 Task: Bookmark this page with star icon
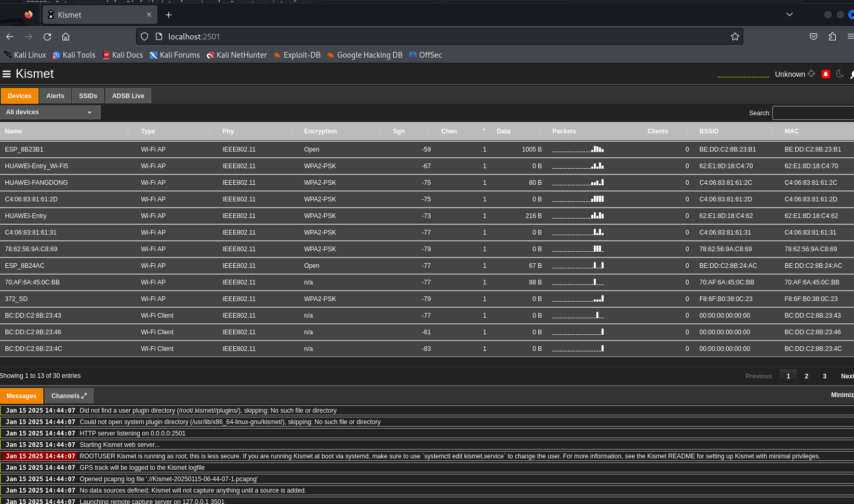(735, 36)
